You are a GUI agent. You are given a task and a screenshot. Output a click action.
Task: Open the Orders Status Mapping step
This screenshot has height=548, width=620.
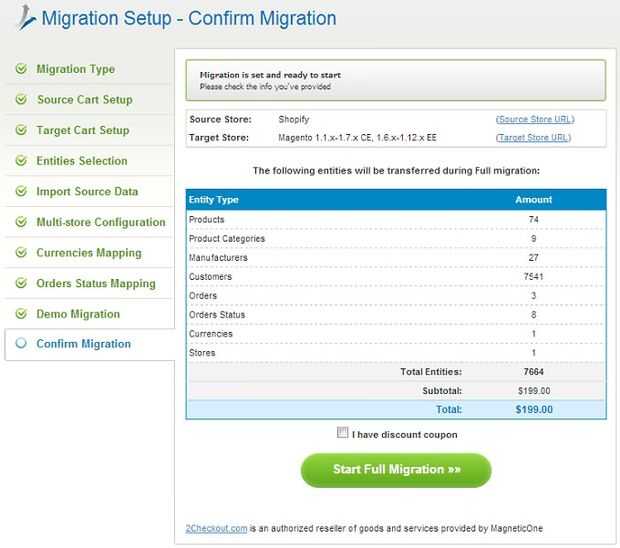click(x=95, y=284)
